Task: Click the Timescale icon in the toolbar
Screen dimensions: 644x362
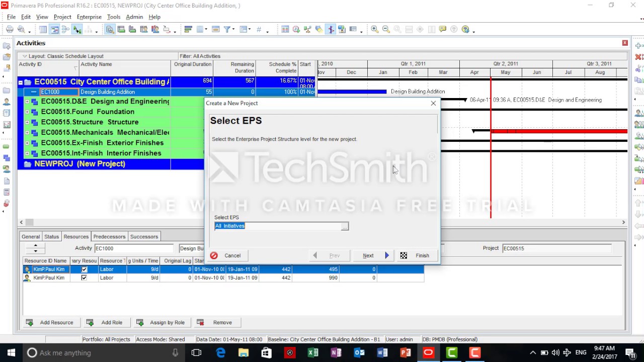Action: (215, 29)
